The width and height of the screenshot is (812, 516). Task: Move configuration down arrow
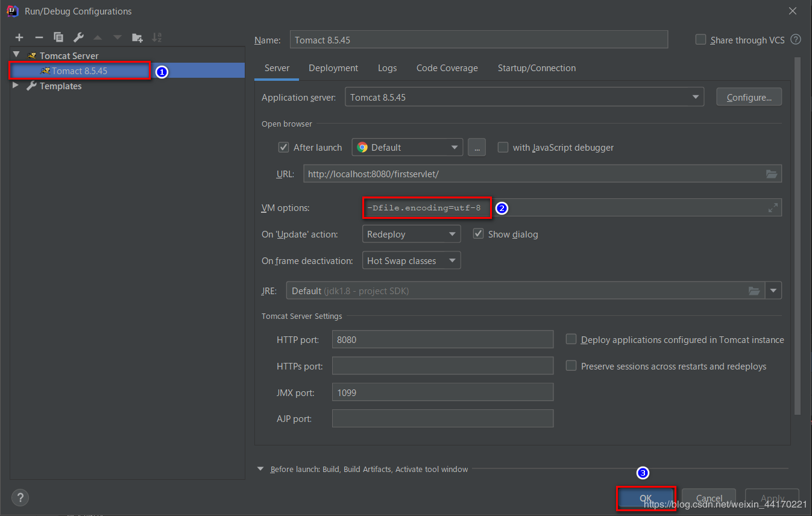(x=118, y=37)
